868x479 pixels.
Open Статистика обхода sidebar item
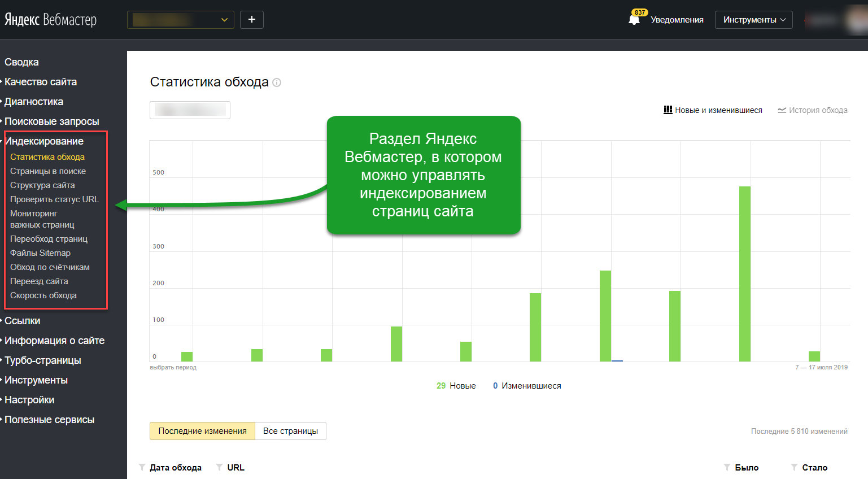click(x=47, y=157)
